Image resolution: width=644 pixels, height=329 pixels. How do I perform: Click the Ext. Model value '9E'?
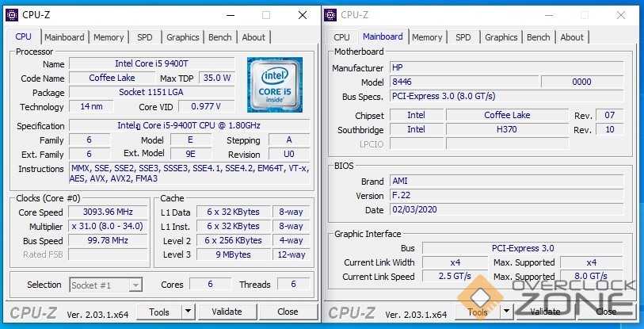pyautogui.click(x=190, y=155)
